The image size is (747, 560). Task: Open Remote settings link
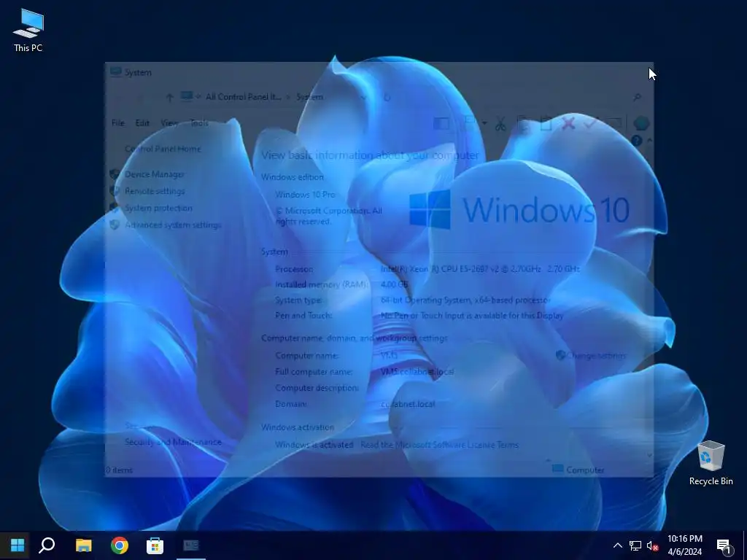click(155, 191)
